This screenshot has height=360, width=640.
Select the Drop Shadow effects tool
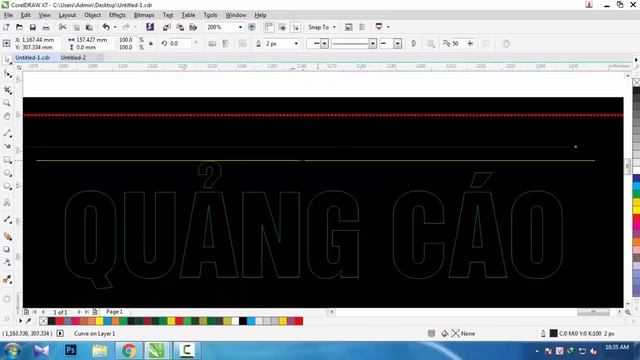7,249
